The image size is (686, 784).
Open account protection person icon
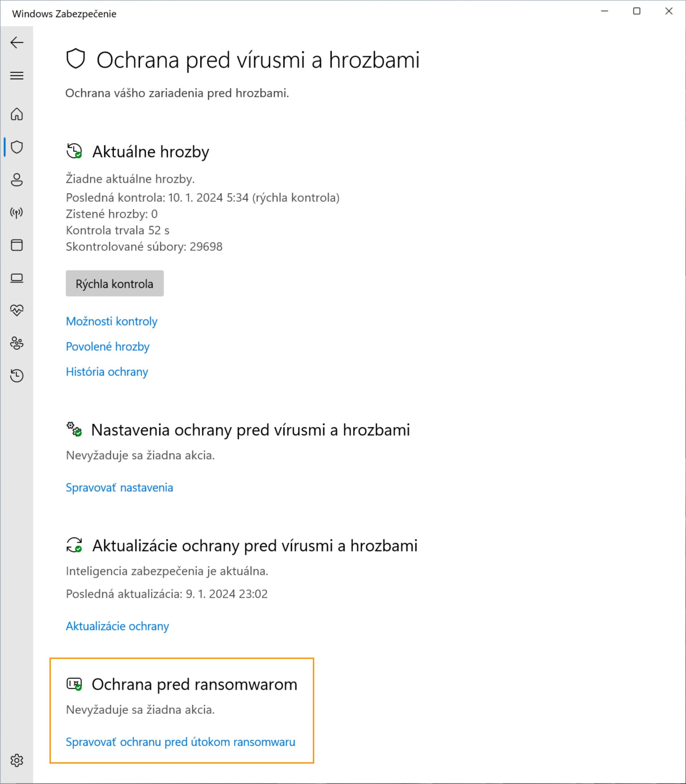[x=17, y=179]
